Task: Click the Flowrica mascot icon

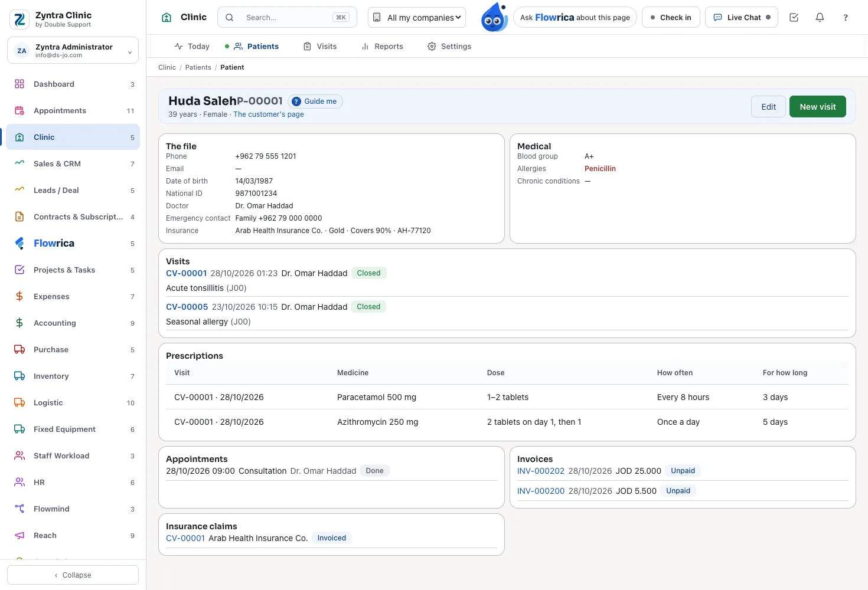Action: [494, 17]
